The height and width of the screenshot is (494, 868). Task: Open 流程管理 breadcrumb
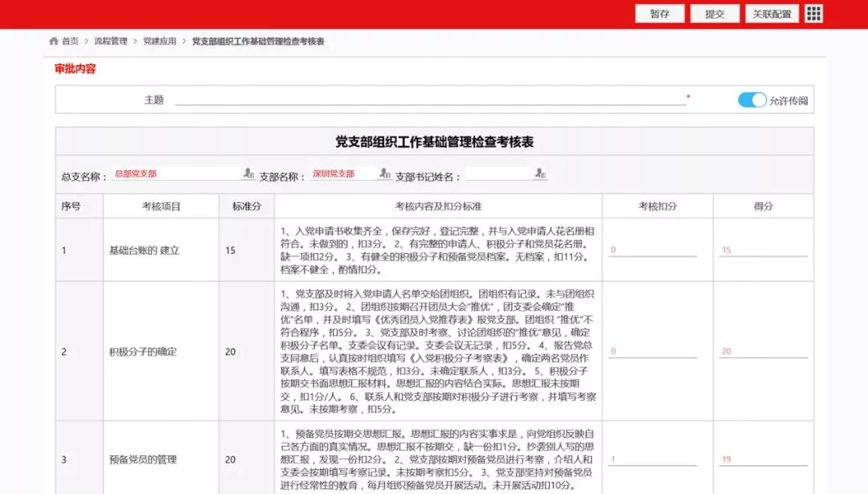(111, 41)
